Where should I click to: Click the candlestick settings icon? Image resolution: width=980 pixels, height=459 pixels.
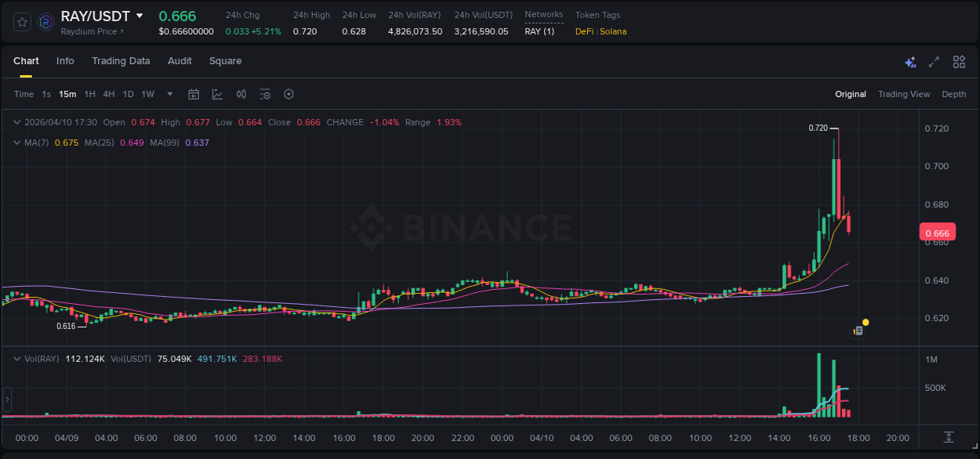[x=241, y=94]
